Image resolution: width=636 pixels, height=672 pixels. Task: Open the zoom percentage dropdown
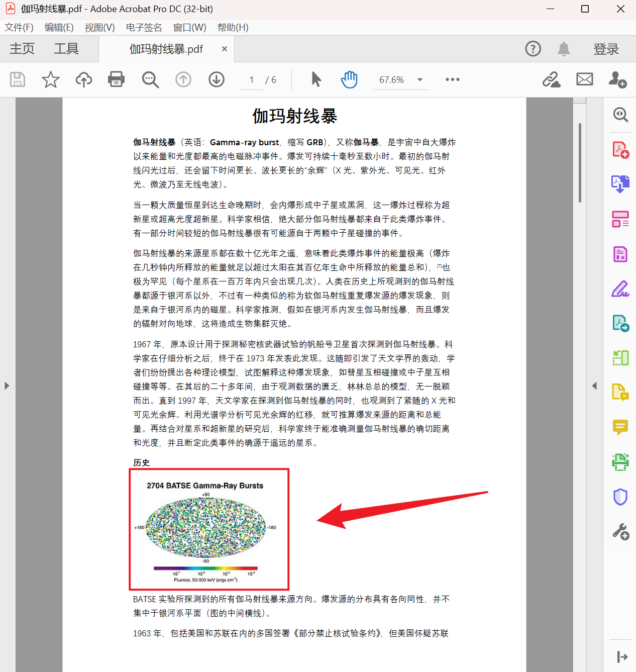pyautogui.click(x=420, y=79)
